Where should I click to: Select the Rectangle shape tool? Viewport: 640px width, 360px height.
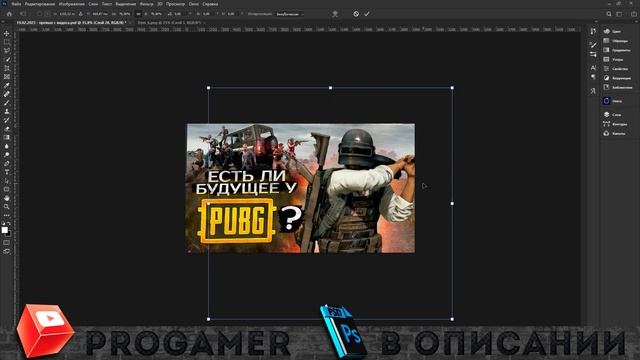click(x=7, y=189)
